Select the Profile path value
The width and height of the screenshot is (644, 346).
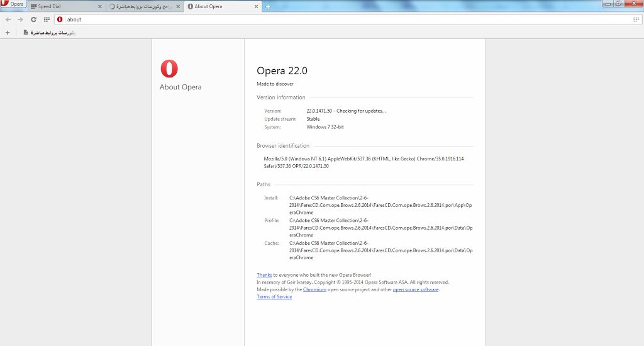coord(380,228)
